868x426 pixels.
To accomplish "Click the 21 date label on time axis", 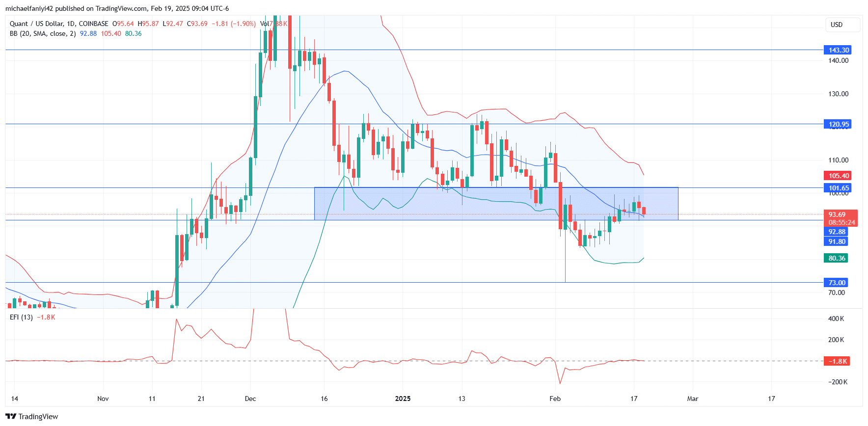I will (201, 399).
